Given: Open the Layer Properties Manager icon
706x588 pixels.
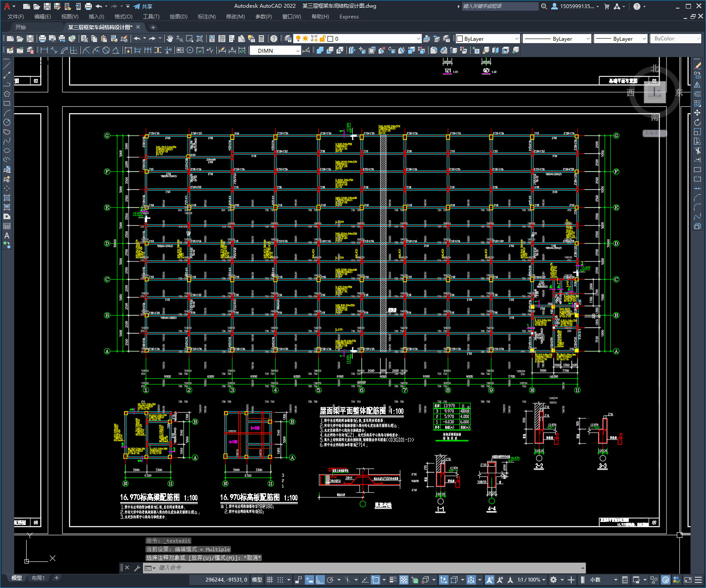Looking at the screenshot, I should 288,39.
